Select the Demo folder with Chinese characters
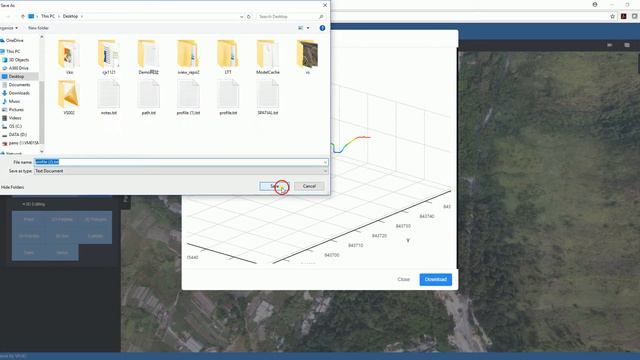Image resolution: width=640 pixels, height=360 pixels. 148,57
